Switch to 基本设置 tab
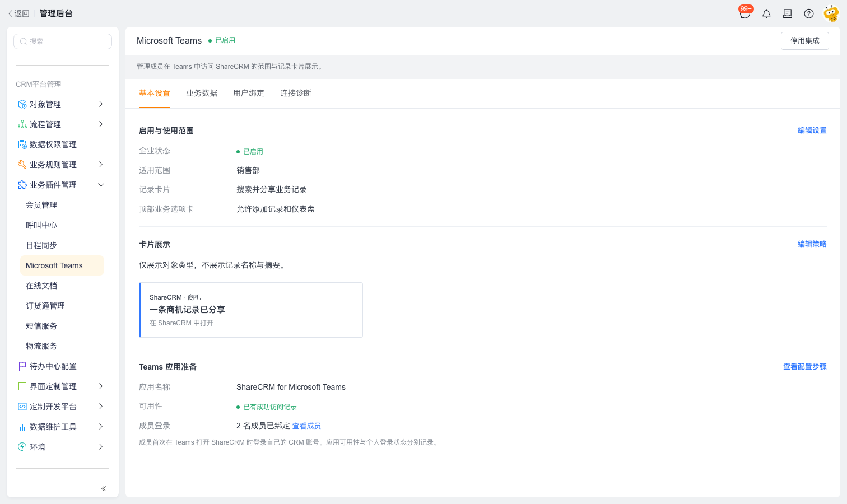 click(x=155, y=93)
